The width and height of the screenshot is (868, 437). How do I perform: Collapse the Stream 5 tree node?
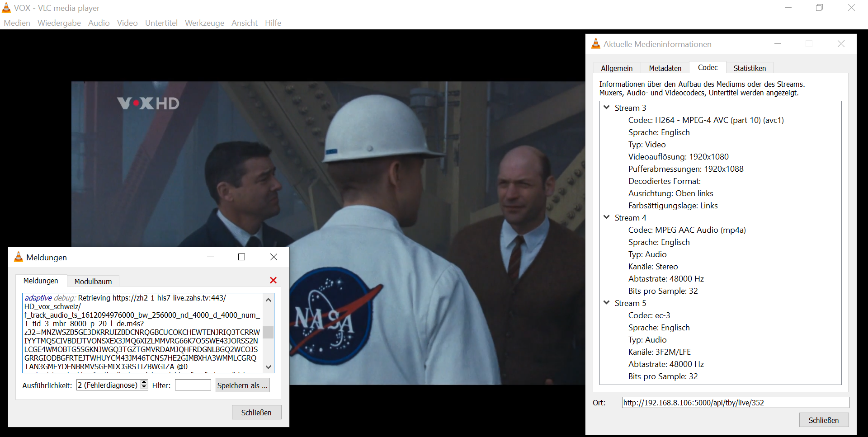(x=607, y=303)
